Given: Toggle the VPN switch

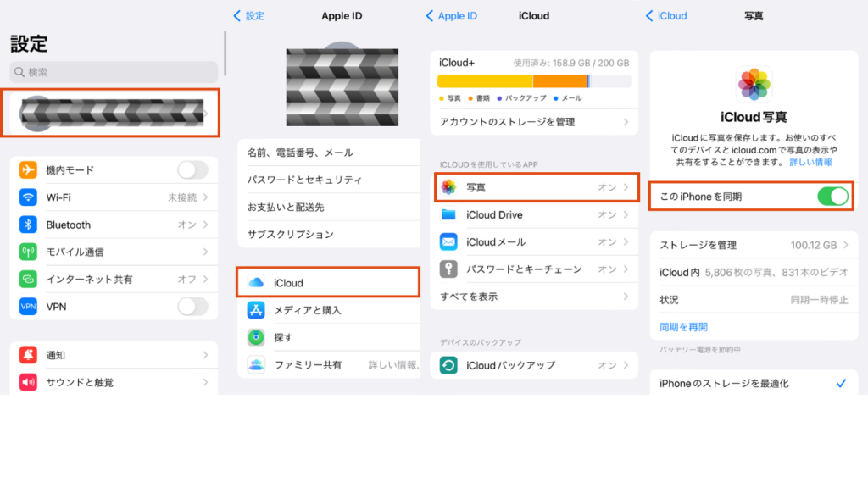Looking at the screenshot, I should [x=192, y=307].
